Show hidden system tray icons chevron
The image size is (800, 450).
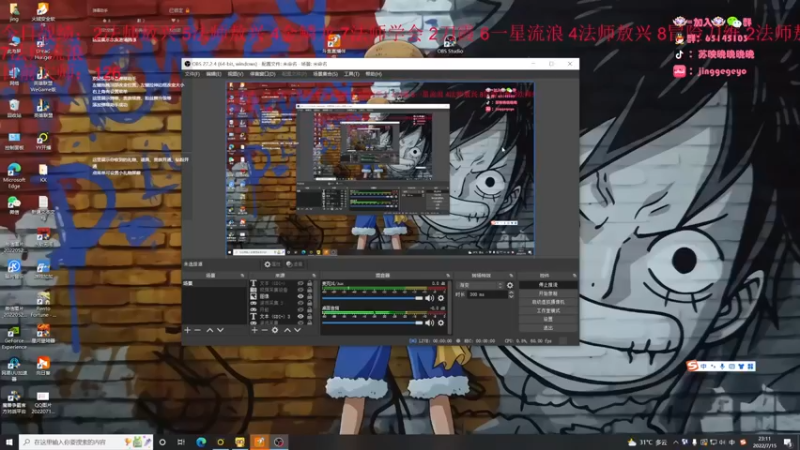click(x=676, y=442)
